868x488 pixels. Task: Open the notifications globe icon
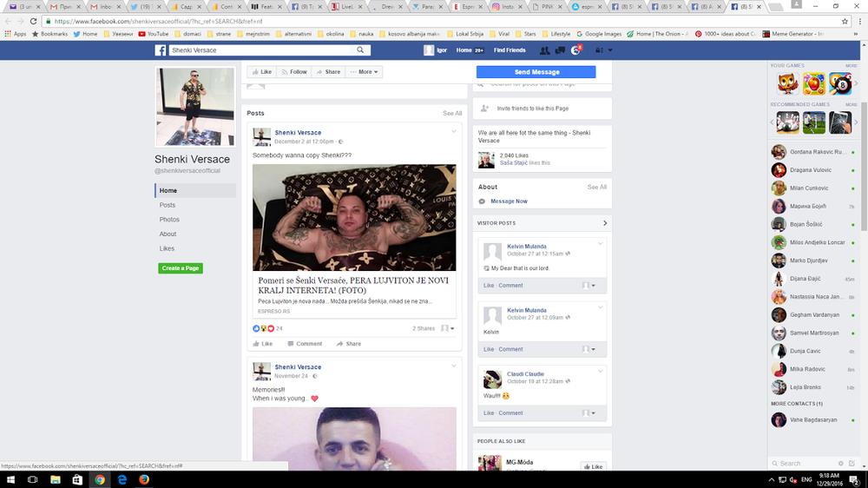click(x=575, y=50)
